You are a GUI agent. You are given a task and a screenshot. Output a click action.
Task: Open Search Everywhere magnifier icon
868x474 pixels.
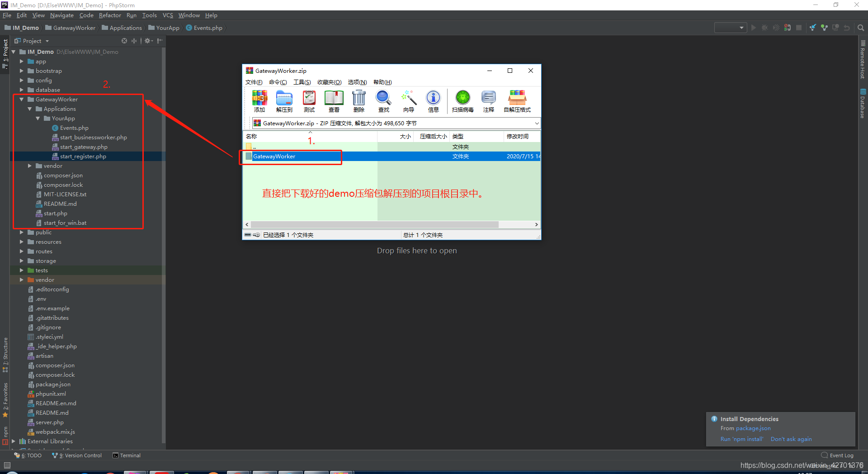(x=861, y=28)
